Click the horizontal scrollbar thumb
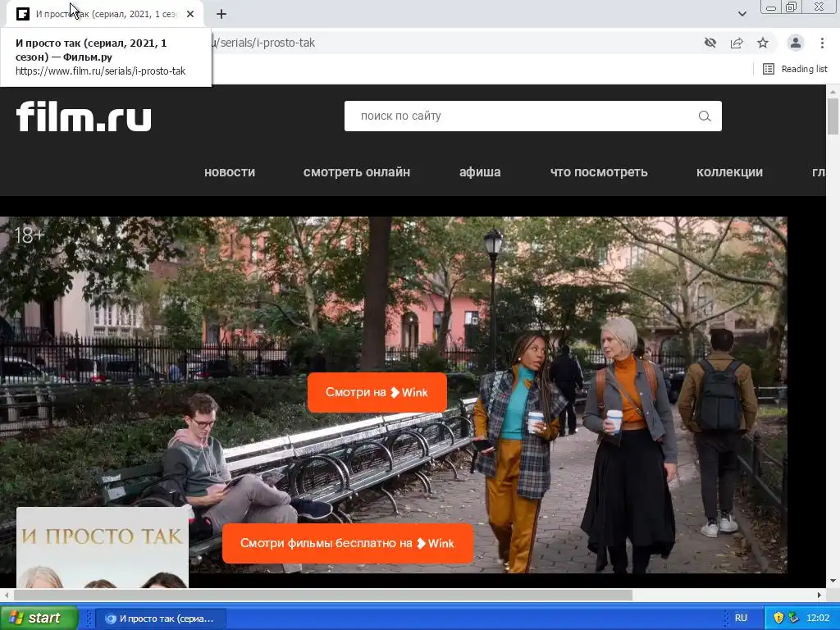 (x=323, y=595)
